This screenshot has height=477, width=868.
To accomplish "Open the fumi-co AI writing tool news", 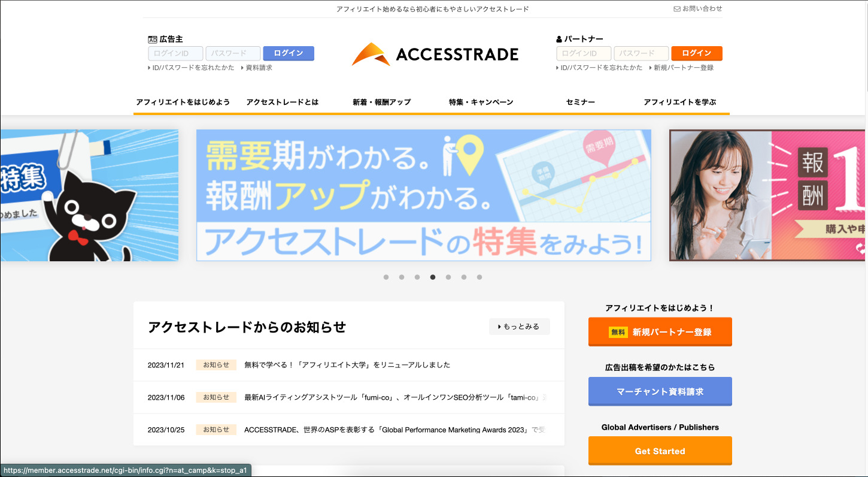I will point(395,397).
